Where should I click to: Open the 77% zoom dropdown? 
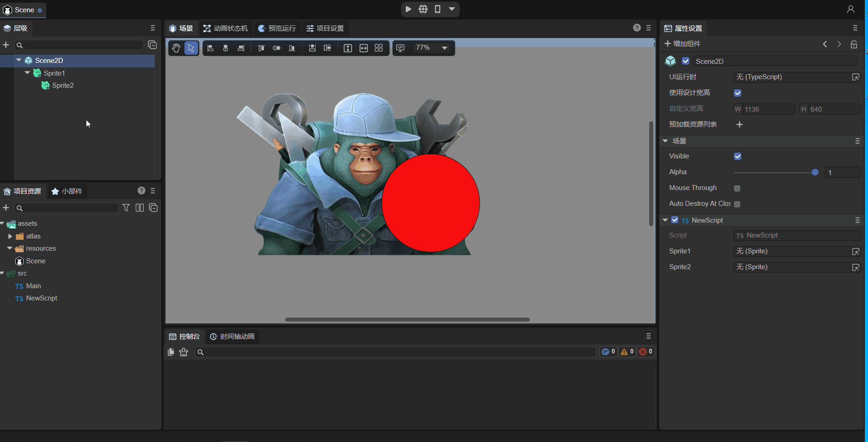point(444,48)
